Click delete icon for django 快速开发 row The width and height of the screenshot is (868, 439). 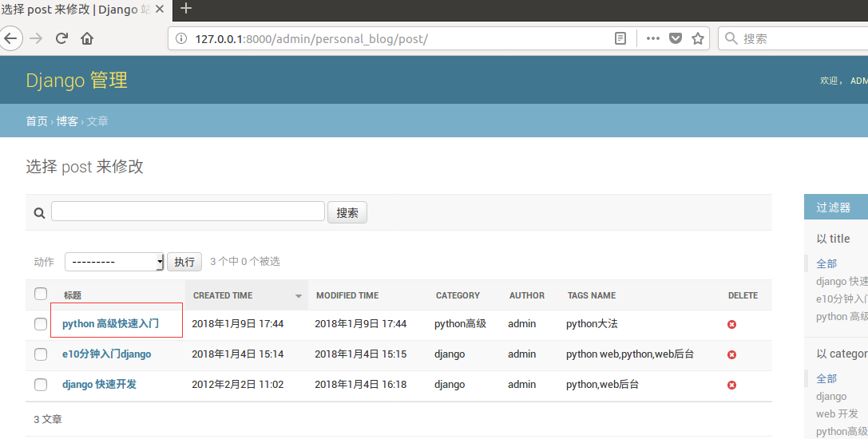click(x=731, y=385)
